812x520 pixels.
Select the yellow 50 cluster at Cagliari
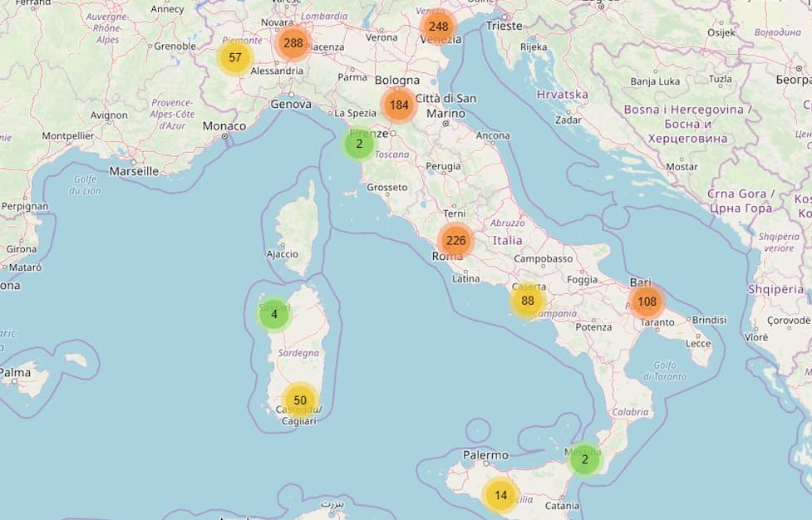pyautogui.click(x=300, y=400)
